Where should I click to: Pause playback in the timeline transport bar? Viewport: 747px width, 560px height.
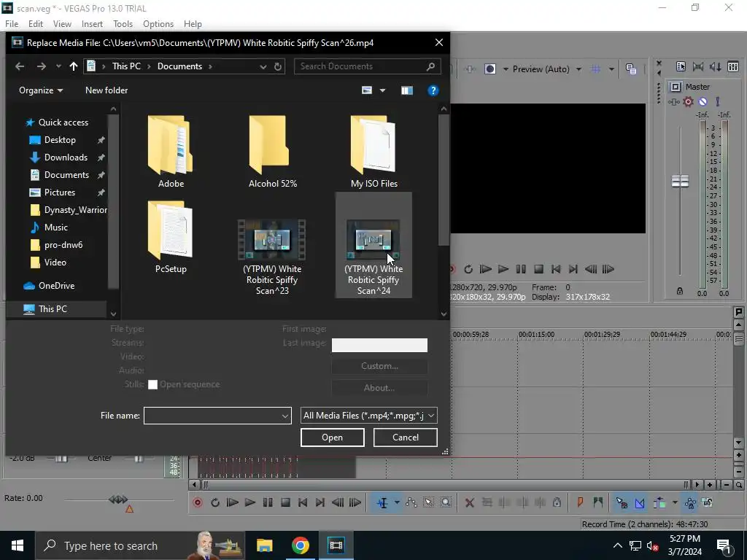tap(268, 502)
